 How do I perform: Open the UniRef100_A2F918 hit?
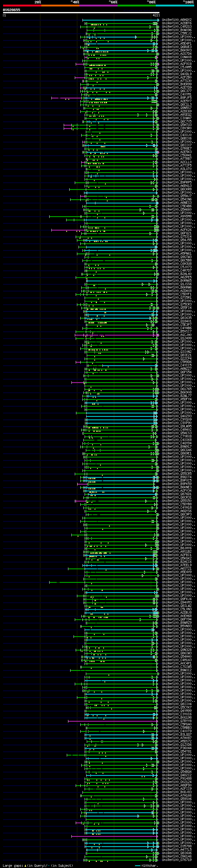click(x=177, y=64)
